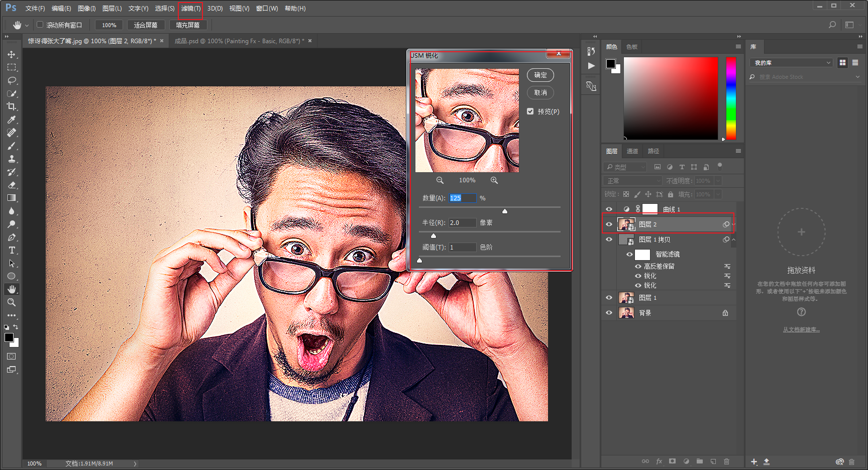Viewport: 868px width, 470px height.
Task: Add a layer style via fx icon
Action: 659,461
